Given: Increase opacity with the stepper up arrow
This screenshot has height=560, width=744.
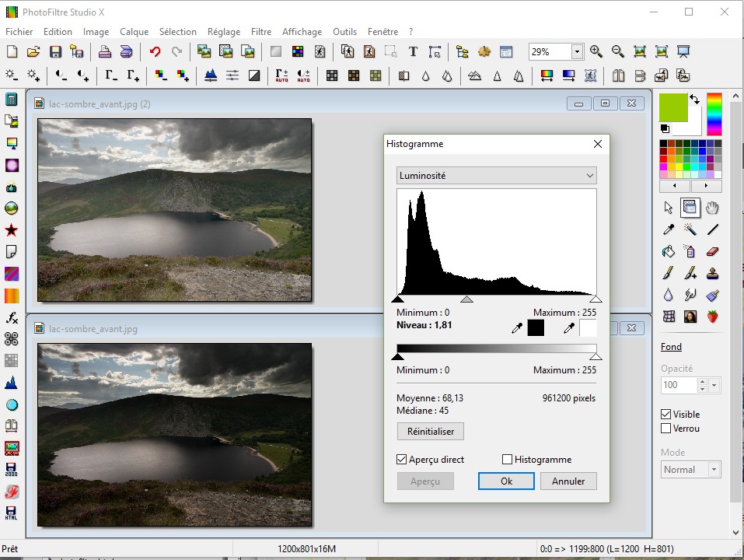Looking at the screenshot, I should click(x=702, y=381).
